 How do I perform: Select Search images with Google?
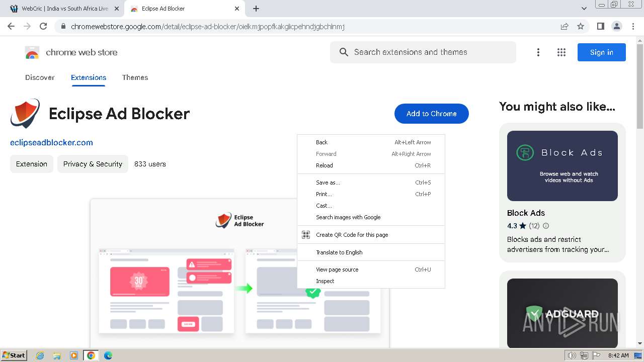(371, 217)
